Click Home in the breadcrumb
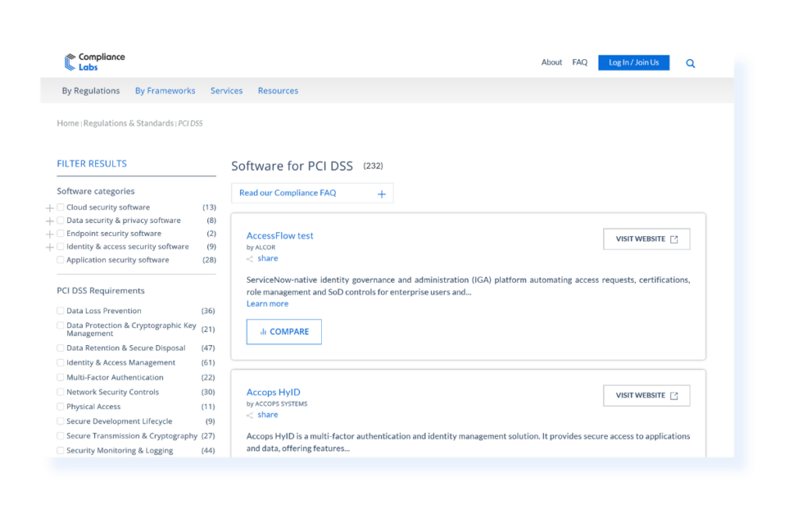798x532 pixels. pos(68,123)
